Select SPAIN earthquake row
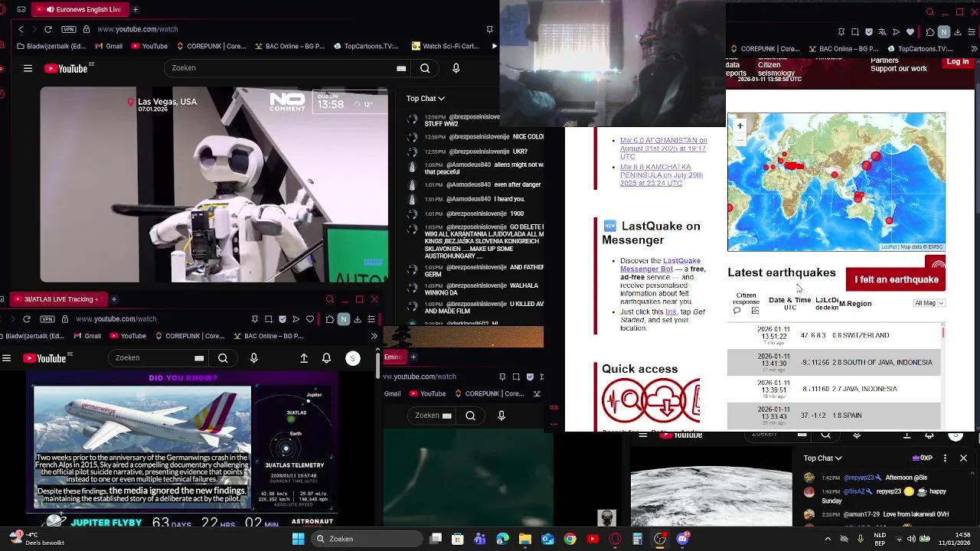The image size is (980, 551). pyautogui.click(x=834, y=416)
